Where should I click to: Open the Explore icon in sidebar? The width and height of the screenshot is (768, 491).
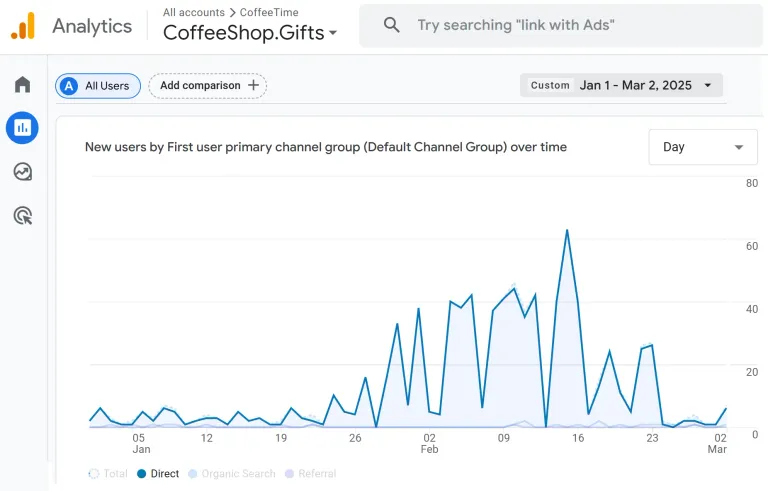pos(23,172)
